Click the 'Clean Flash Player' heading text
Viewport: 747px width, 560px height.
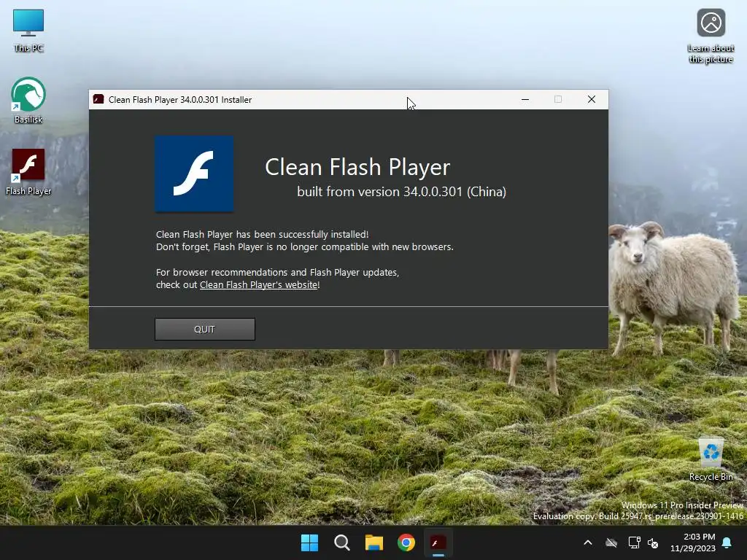coord(357,167)
